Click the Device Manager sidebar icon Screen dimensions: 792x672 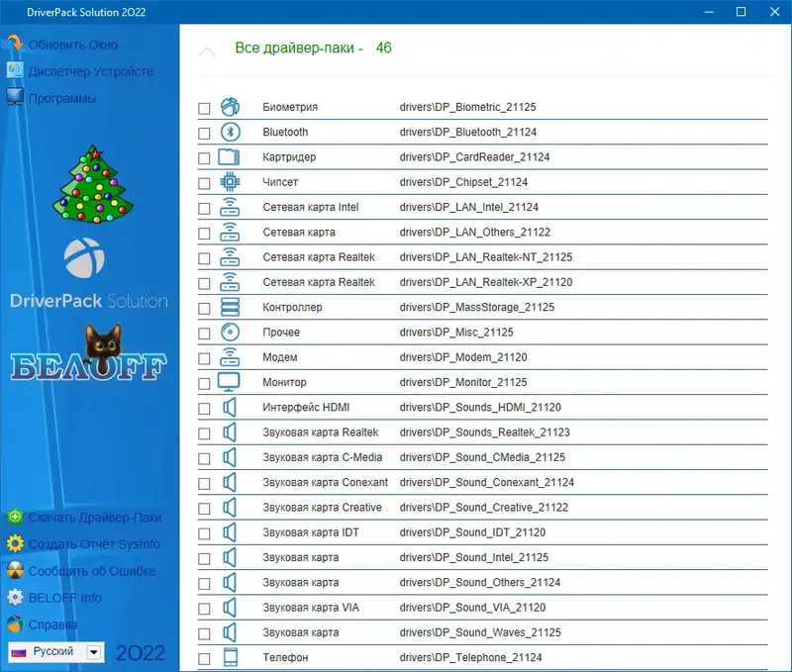tap(15, 70)
